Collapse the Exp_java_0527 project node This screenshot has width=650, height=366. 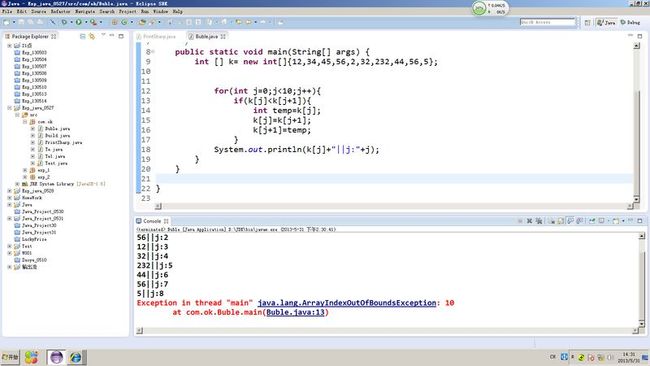coord(10,108)
